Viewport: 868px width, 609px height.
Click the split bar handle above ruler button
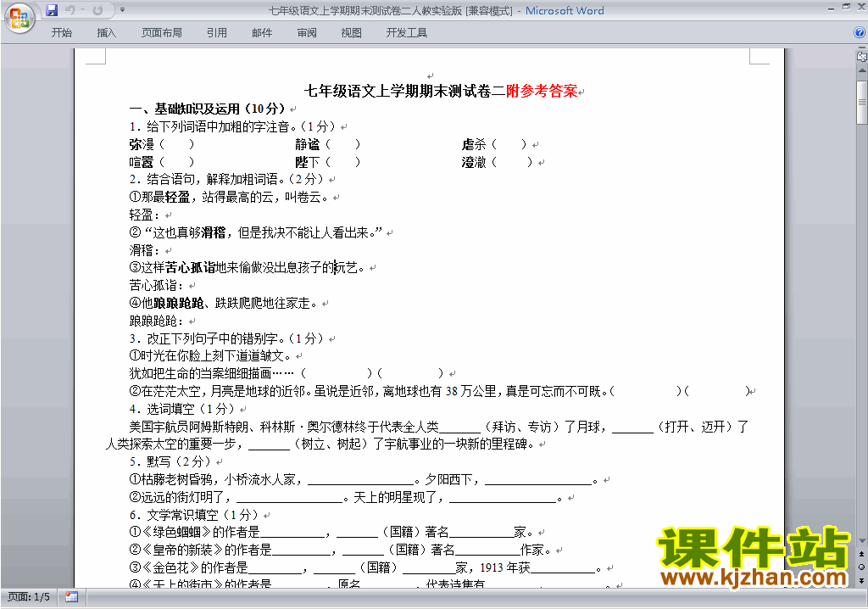pyautogui.click(x=862, y=48)
